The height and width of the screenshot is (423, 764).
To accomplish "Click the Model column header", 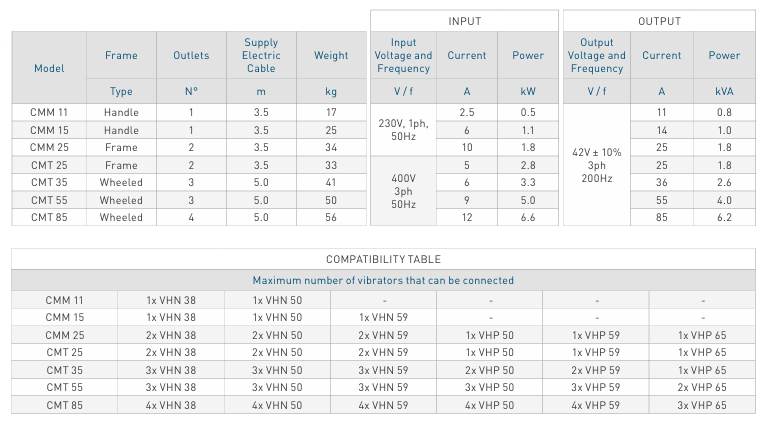I will click(49, 68).
